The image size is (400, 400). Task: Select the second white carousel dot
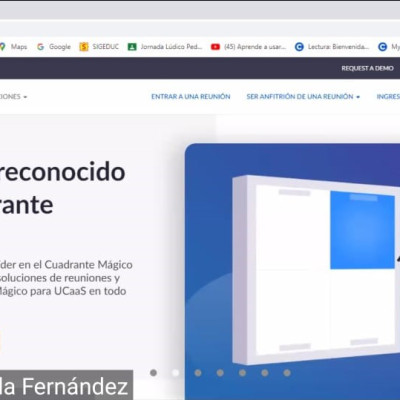(175, 373)
